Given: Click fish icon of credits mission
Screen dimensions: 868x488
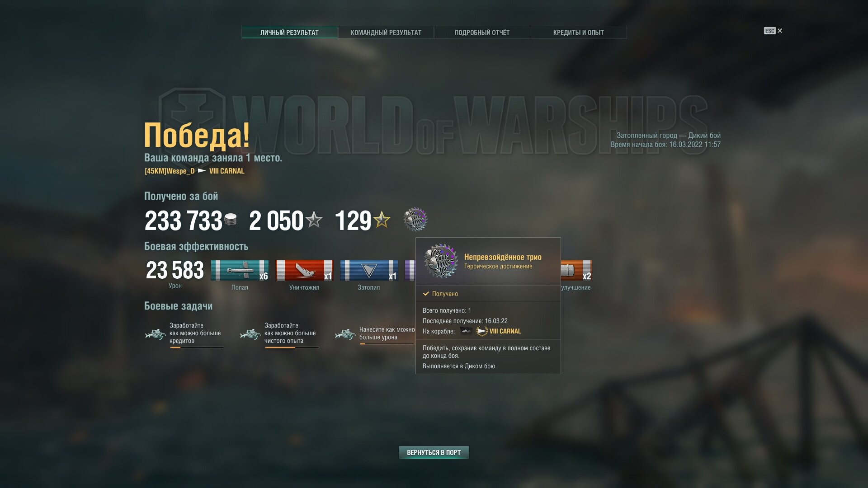Looking at the screenshot, I should pos(156,334).
